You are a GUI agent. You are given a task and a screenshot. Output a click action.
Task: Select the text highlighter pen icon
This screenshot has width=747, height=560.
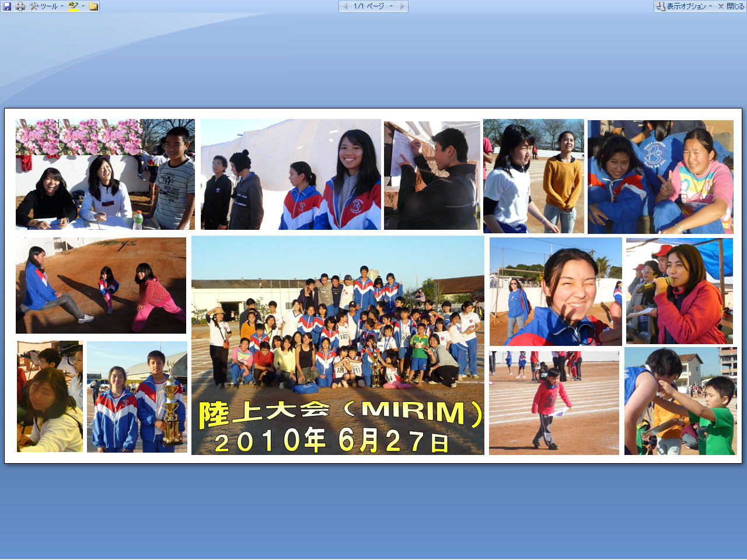pos(73,6)
